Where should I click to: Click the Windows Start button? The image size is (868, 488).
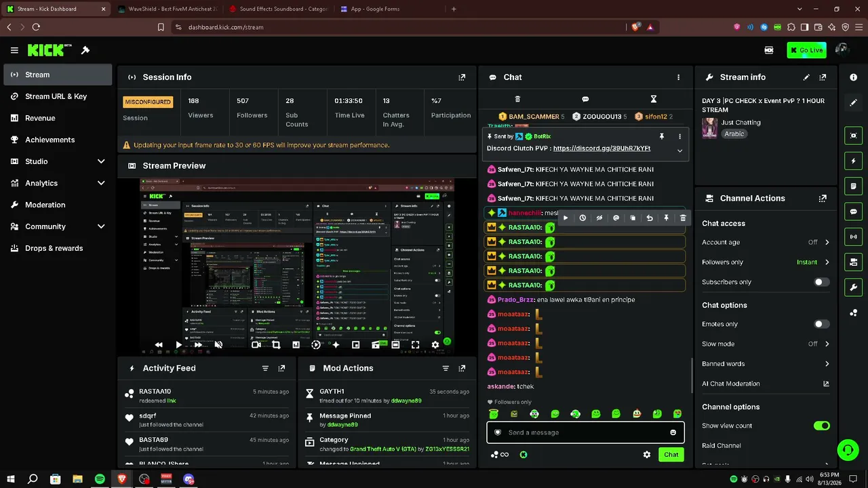pyautogui.click(x=11, y=479)
